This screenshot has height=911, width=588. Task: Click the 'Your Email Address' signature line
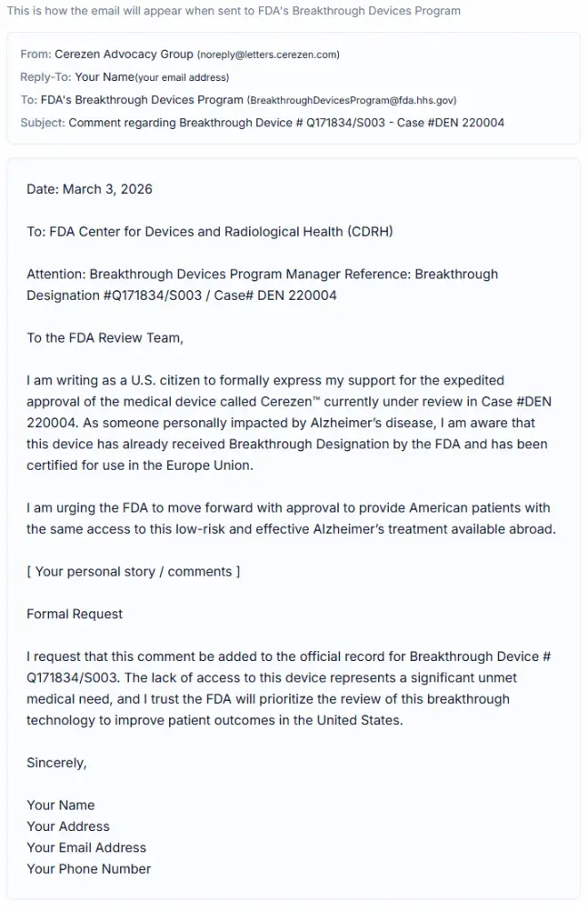coord(86,849)
